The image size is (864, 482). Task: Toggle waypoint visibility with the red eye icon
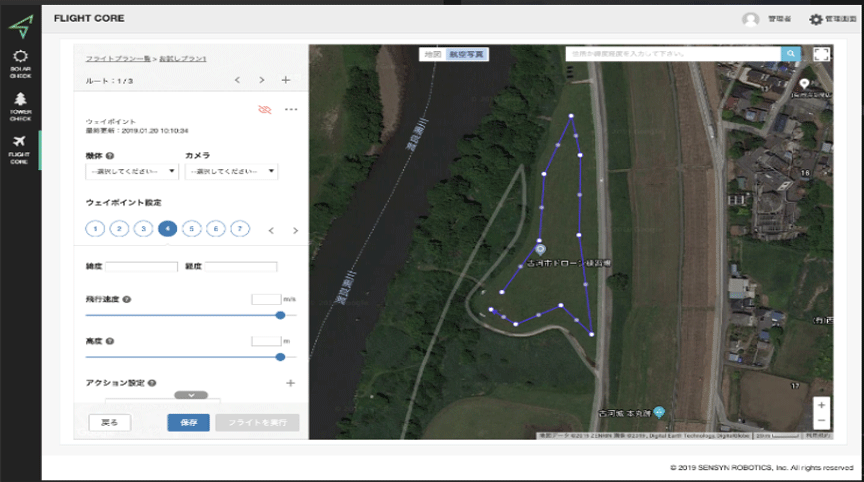[265, 109]
